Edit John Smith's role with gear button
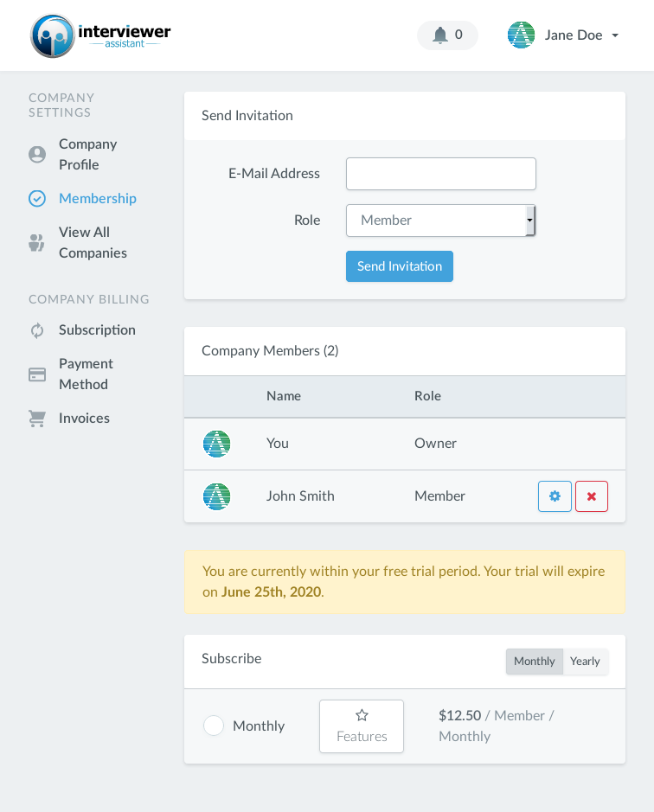This screenshot has height=812, width=654. [x=555, y=496]
